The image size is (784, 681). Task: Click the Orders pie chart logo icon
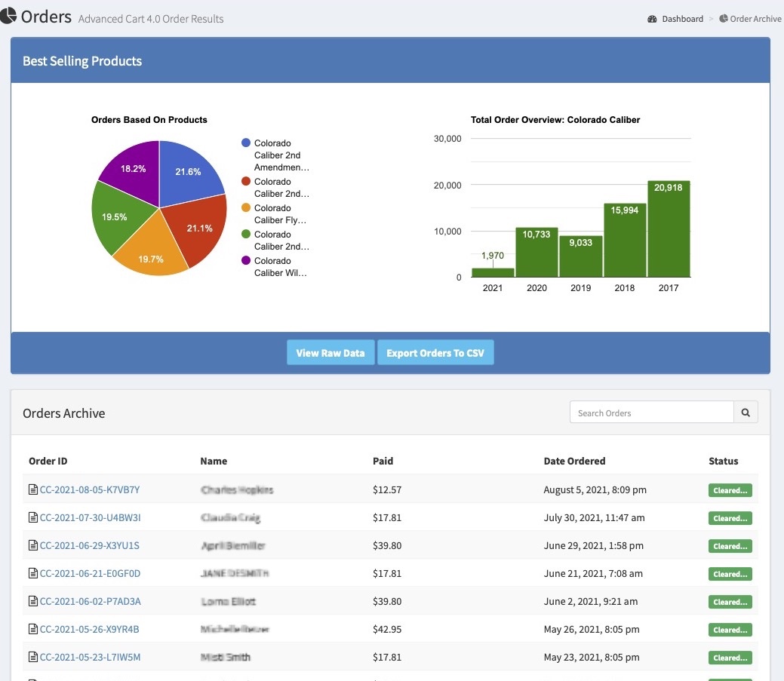pyautogui.click(x=8, y=16)
